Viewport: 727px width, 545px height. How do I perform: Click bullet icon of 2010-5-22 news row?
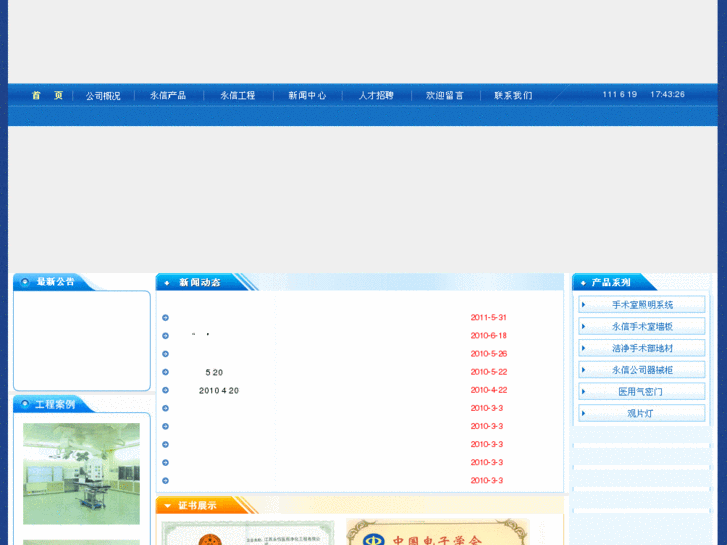point(166,372)
